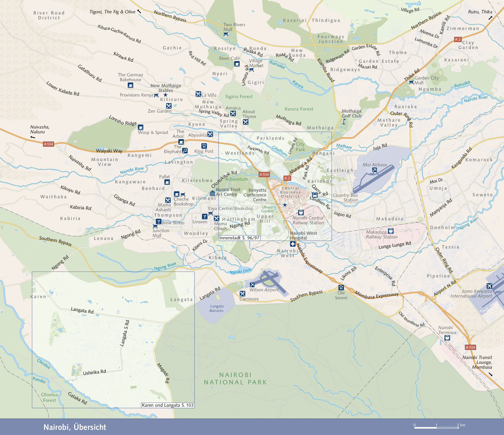The height and width of the screenshot is (435, 504).
Task: Click the Muthaiga Golf Club flag icon
Action: [x=344, y=122]
